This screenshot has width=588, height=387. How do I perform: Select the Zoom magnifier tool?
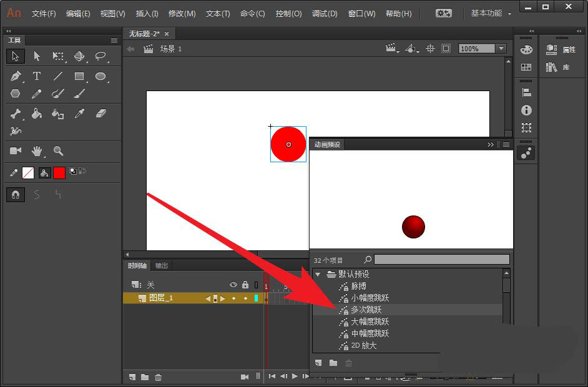coord(58,151)
